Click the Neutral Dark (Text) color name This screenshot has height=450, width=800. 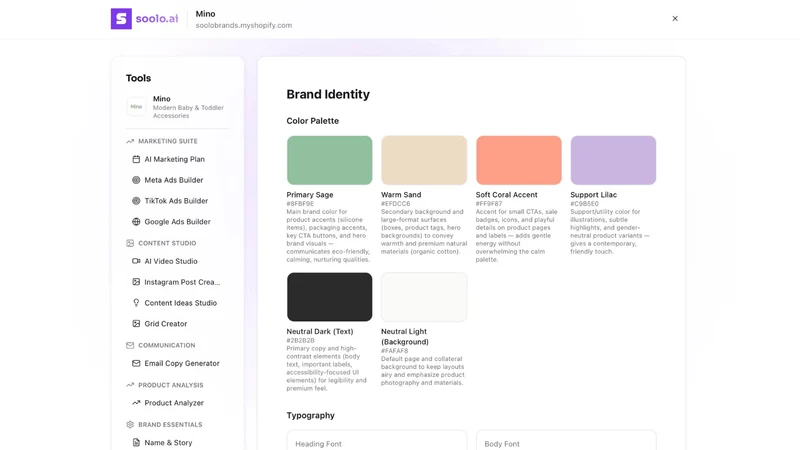tap(320, 332)
